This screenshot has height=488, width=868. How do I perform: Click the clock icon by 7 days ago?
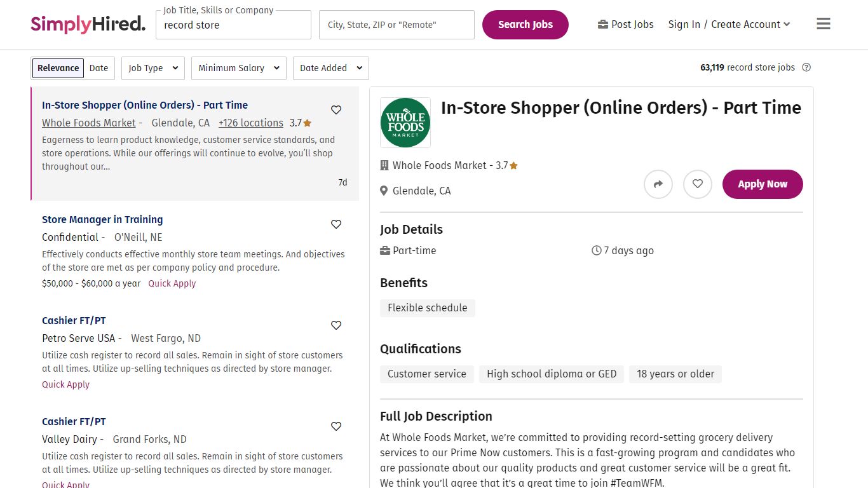[x=596, y=250]
